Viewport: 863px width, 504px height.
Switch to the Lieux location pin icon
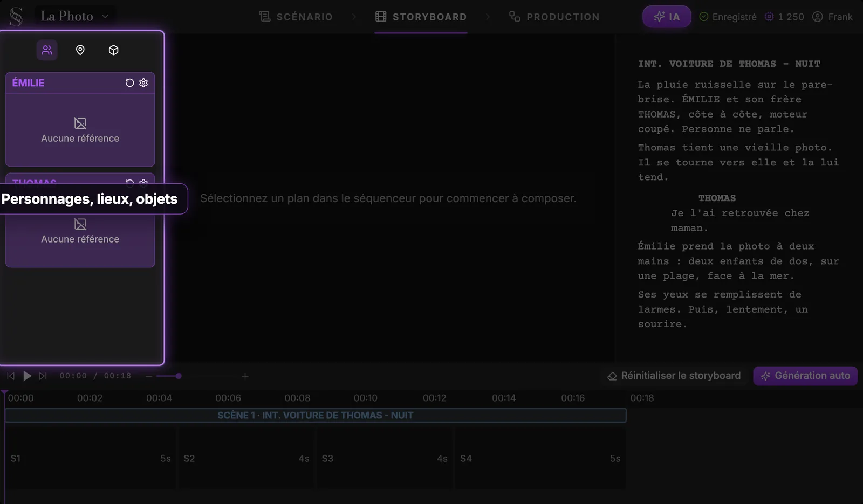pyautogui.click(x=80, y=50)
